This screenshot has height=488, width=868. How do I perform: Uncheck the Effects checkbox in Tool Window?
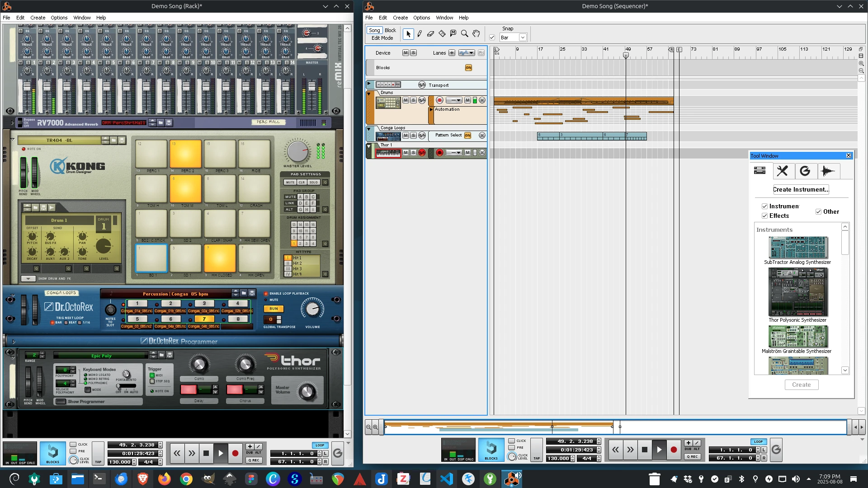pyautogui.click(x=765, y=216)
